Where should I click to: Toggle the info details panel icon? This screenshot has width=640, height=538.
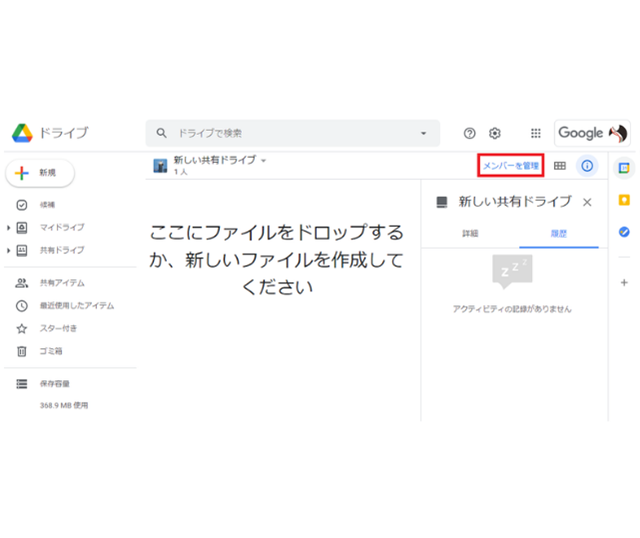point(587,166)
